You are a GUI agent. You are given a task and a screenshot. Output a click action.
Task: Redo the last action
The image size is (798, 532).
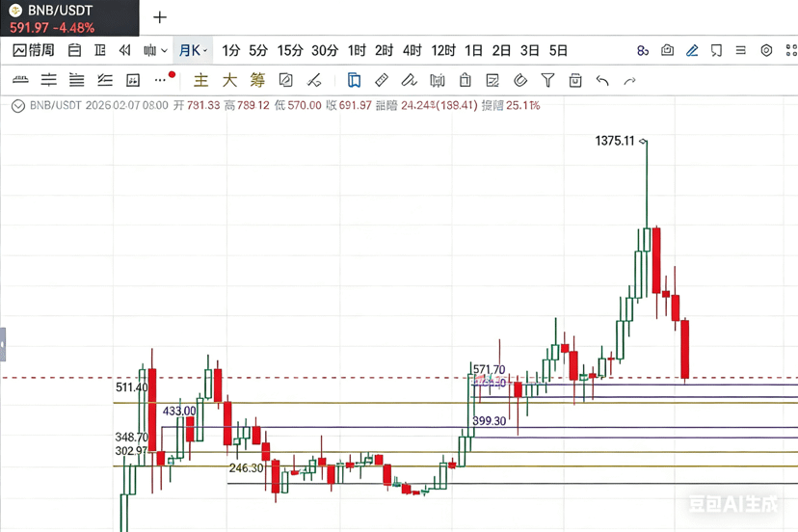(630, 80)
